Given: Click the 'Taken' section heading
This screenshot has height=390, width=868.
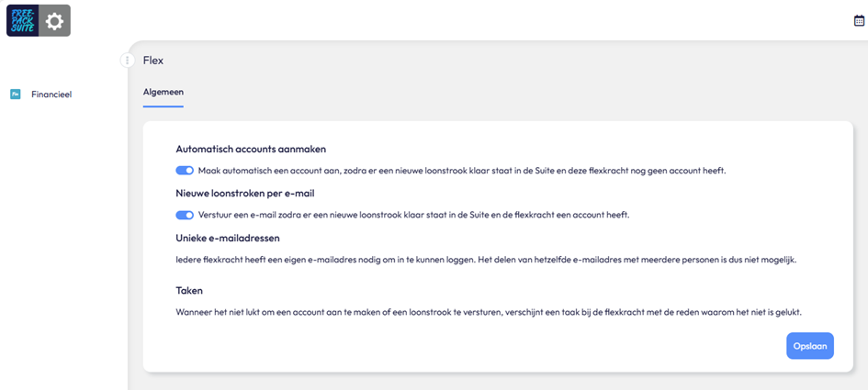Looking at the screenshot, I should click(189, 289).
